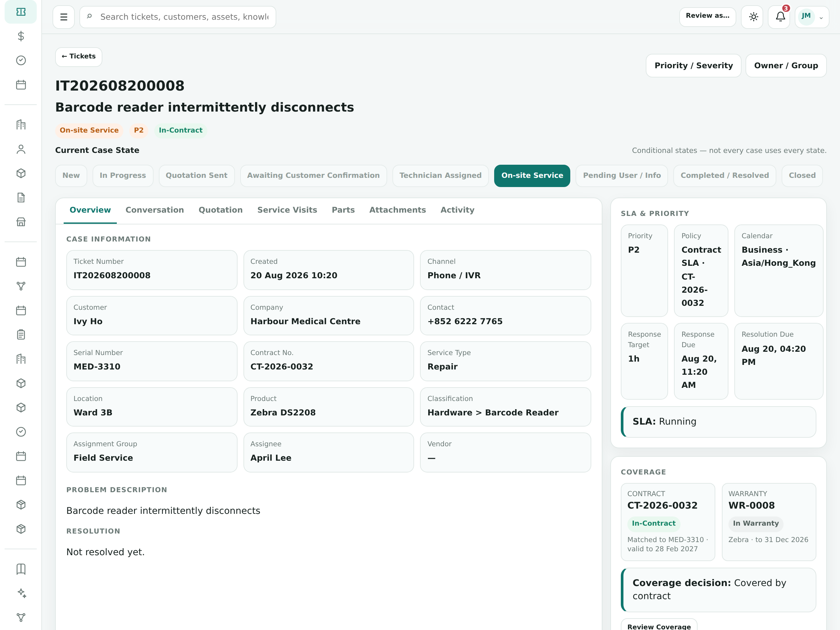840x630 pixels.
Task: Click warranty number WR-0008
Action: pyautogui.click(x=751, y=505)
